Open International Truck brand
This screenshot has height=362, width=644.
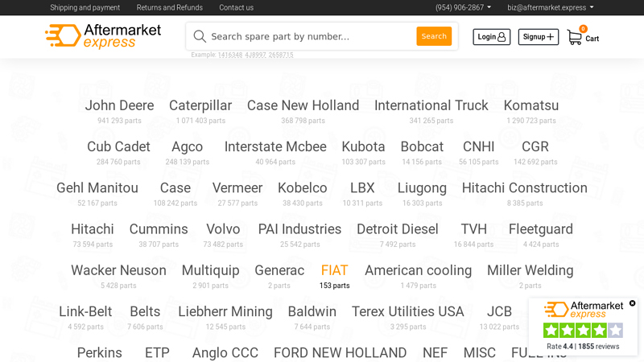click(x=431, y=105)
